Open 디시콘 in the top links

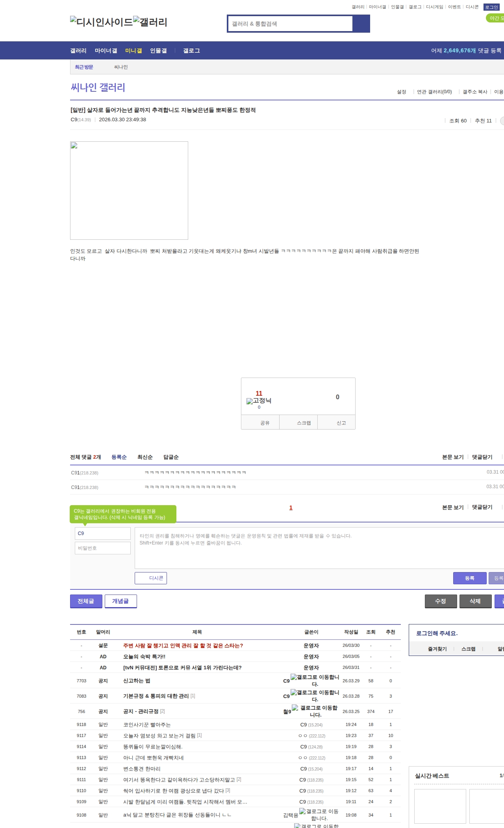(x=472, y=7)
